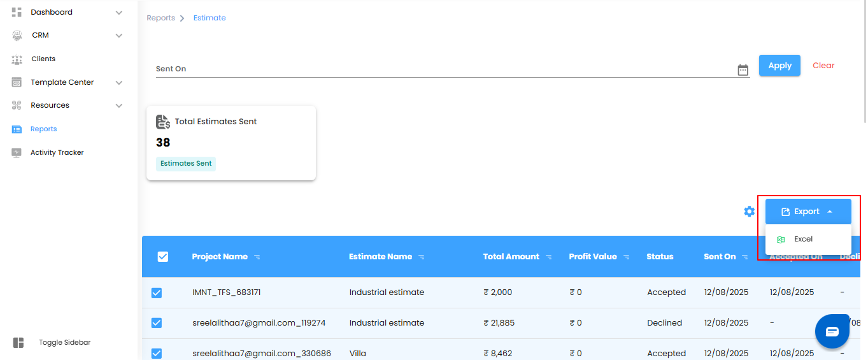The height and width of the screenshot is (360, 868).
Task: Open the Template Center menu item
Action: (62, 82)
